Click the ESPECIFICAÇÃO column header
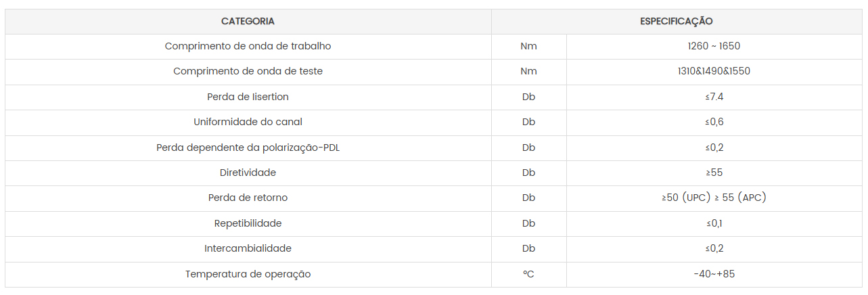Screen dimensions: 868x295 [x=677, y=22]
